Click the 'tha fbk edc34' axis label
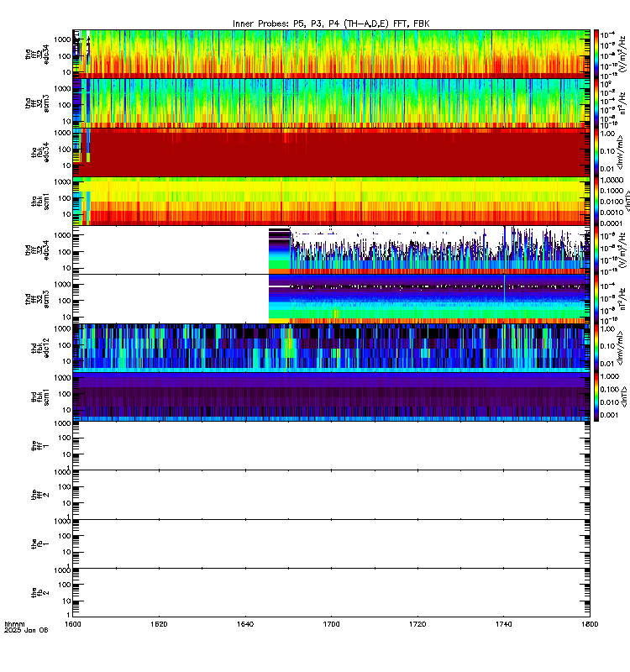 click(x=40, y=152)
